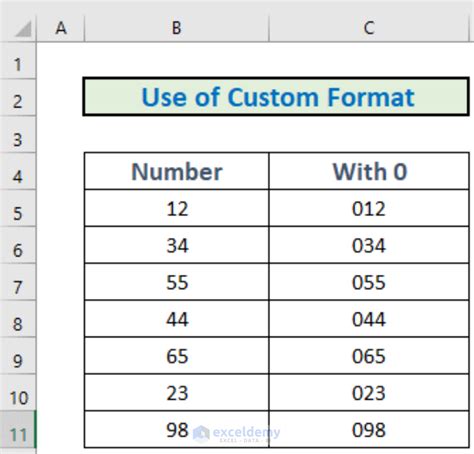Image resolution: width=474 pixels, height=454 pixels.
Task: Select the 'Number' header cell
Action: [177, 171]
